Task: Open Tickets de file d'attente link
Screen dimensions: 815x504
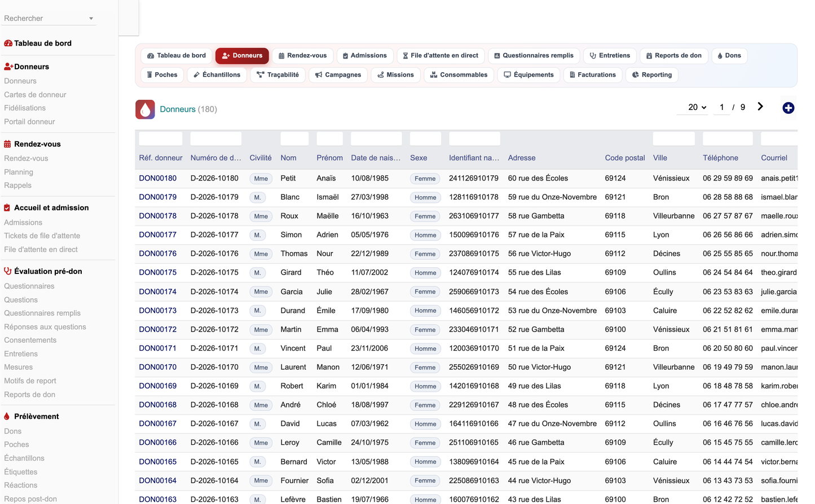Action: click(42, 236)
